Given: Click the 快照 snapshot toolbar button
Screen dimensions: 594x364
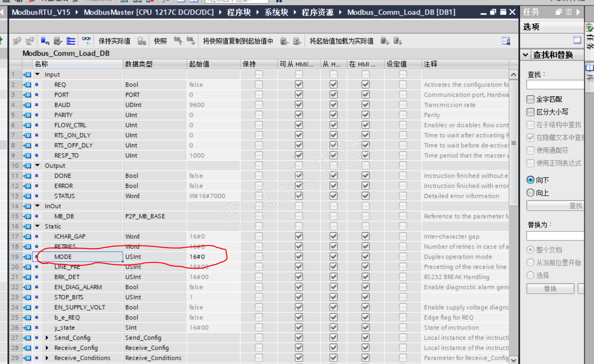Looking at the screenshot, I should (x=160, y=41).
